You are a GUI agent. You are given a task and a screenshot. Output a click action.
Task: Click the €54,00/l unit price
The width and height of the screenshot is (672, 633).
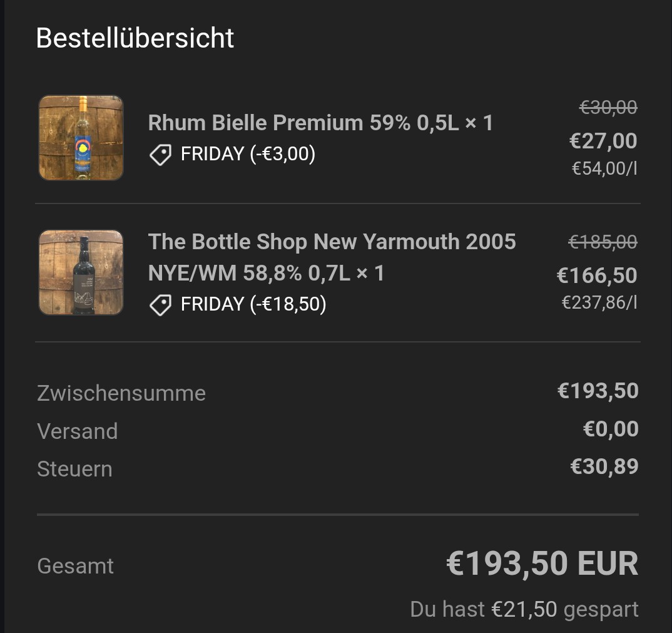[x=604, y=168]
